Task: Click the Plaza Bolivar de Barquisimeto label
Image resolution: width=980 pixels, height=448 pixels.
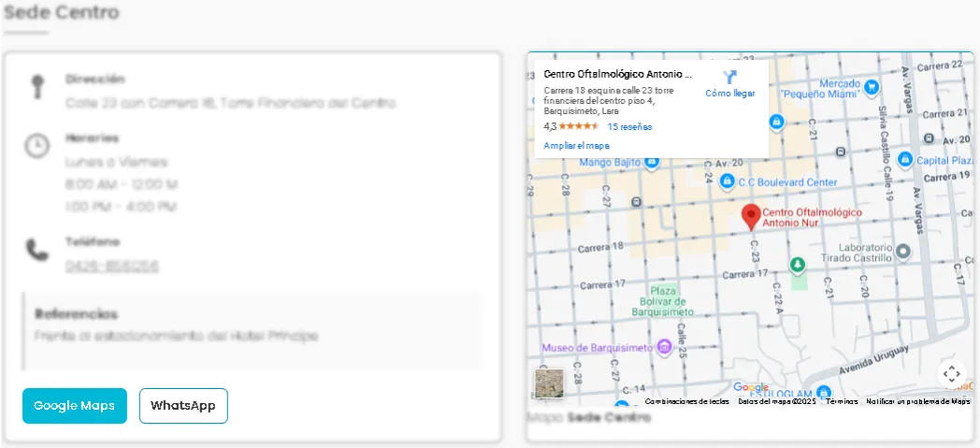Action: click(662, 301)
